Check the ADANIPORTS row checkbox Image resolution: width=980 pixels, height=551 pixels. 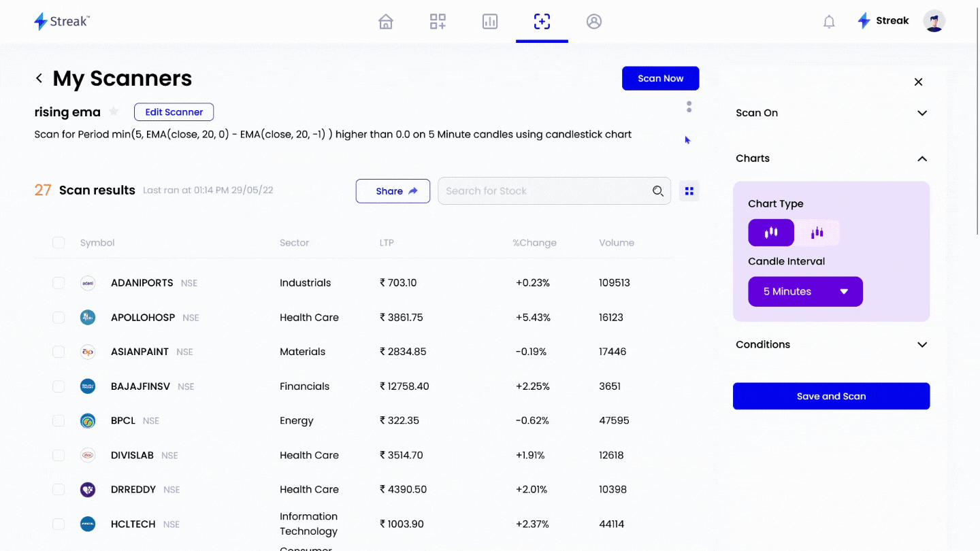tap(59, 283)
